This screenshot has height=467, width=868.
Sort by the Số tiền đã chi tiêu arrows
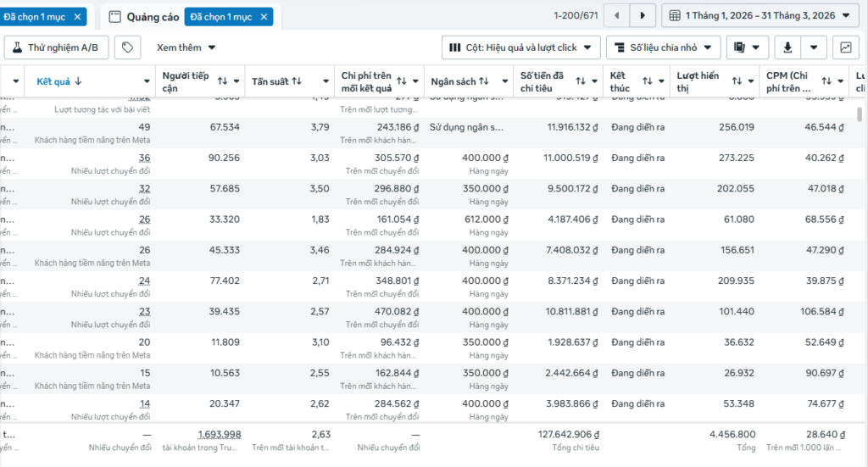click(581, 81)
